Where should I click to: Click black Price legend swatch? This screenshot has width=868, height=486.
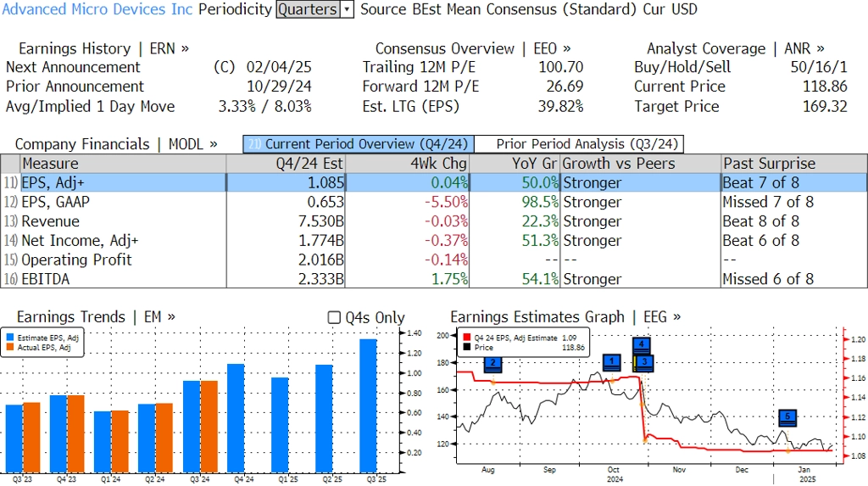pos(467,348)
